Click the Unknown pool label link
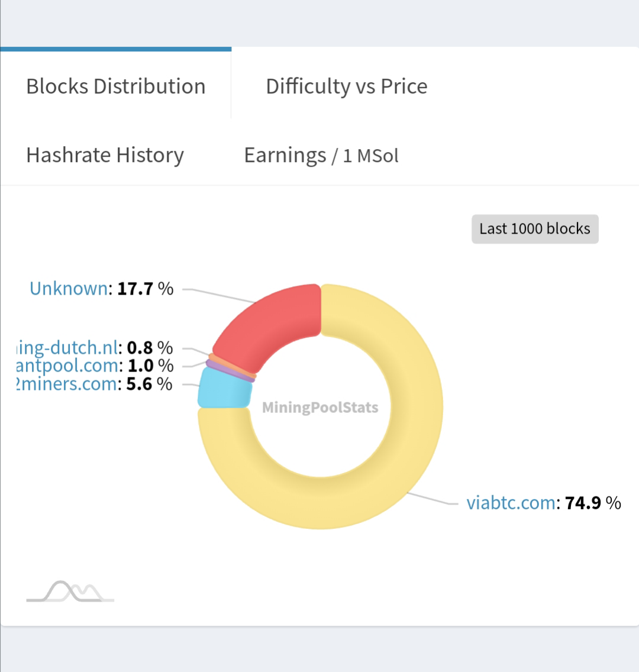Image resolution: width=639 pixels, height=672 pixels. (x=69, y=289)
